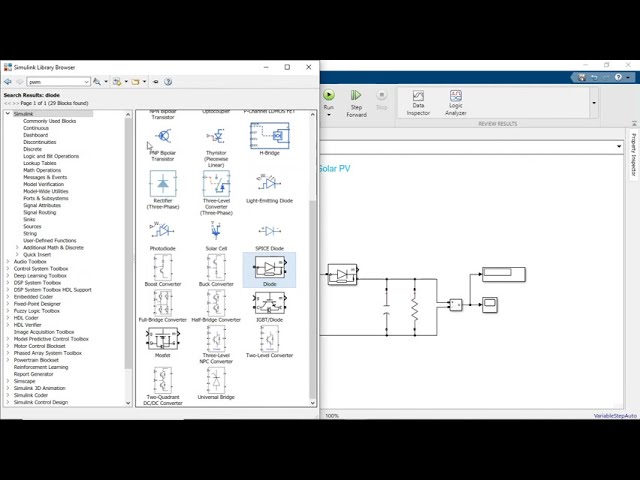The width and height of the screenshot is (640, 480).
Task: Select the Thyristor (Piecewise Linear) block
Action: (216, 147)
